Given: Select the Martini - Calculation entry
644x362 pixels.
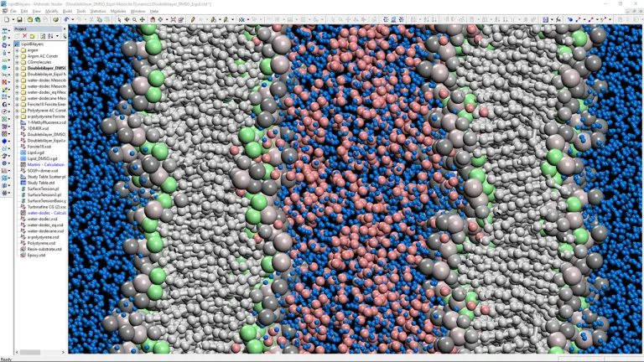Looking at the screenshot, I should point(46,164).
